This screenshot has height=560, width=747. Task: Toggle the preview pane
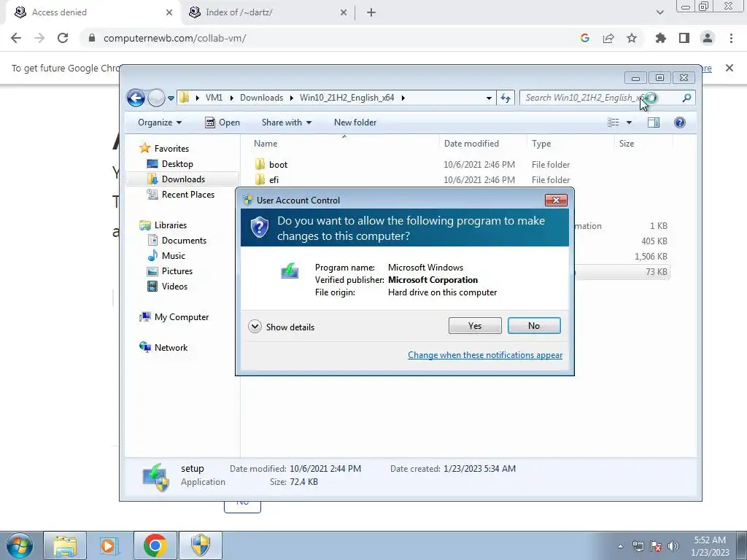point(654,122)
